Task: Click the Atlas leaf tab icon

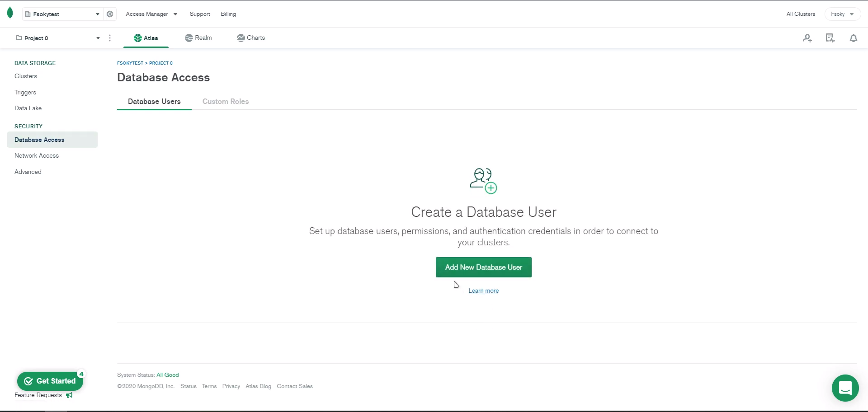Action: click(138, 38)
